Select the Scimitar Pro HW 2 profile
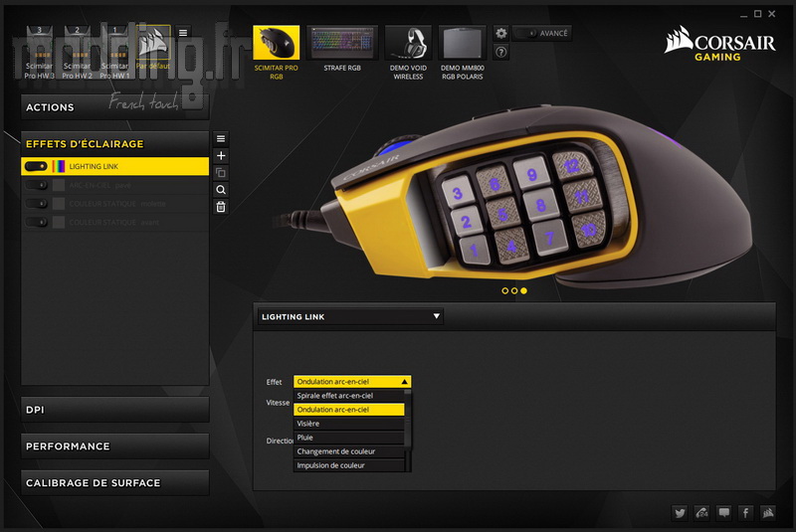 78,53
